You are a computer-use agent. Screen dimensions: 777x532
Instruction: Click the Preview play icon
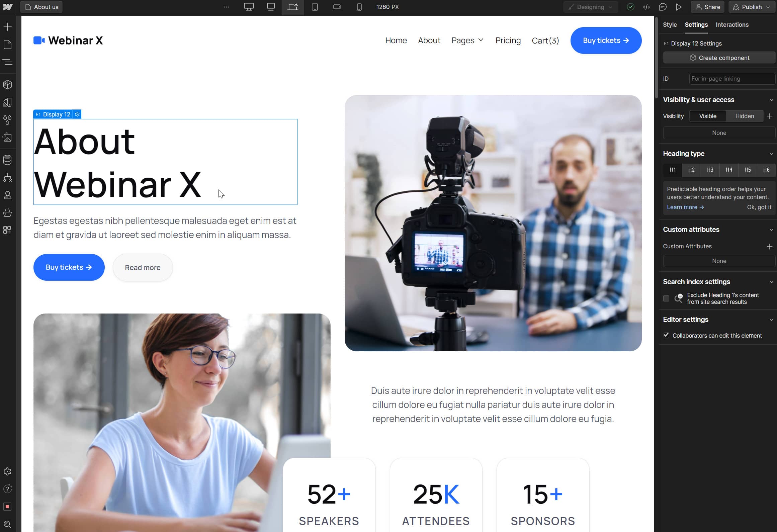(x=678, y=7)
